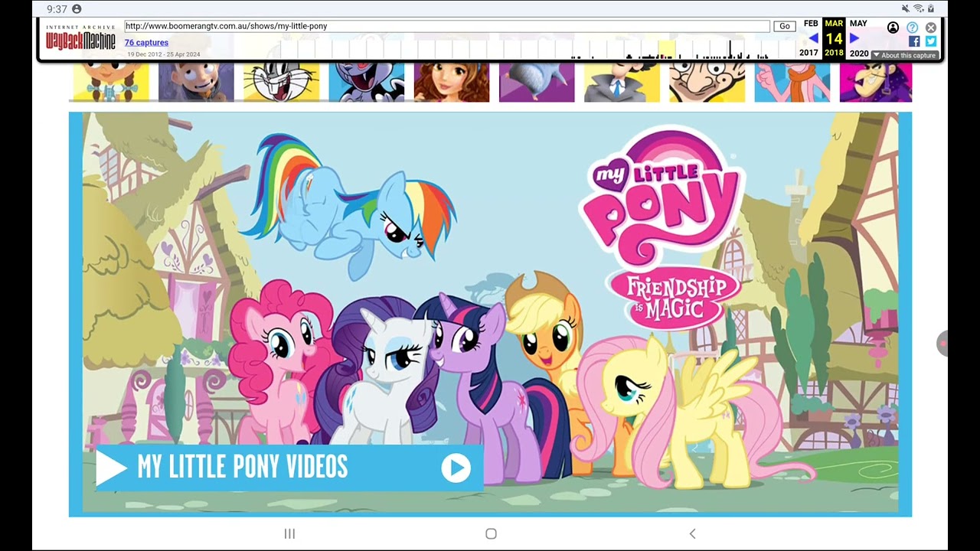
Task: Select the Pink Panther show thumbnail
Action: [792, 83]
